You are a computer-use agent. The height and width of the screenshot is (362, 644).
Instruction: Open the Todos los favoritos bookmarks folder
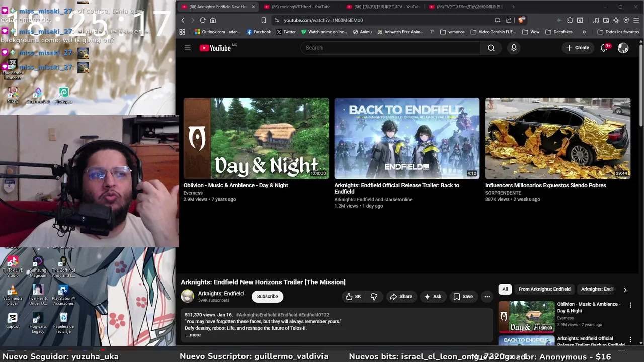pyautogui.click(x=618, y=32)
